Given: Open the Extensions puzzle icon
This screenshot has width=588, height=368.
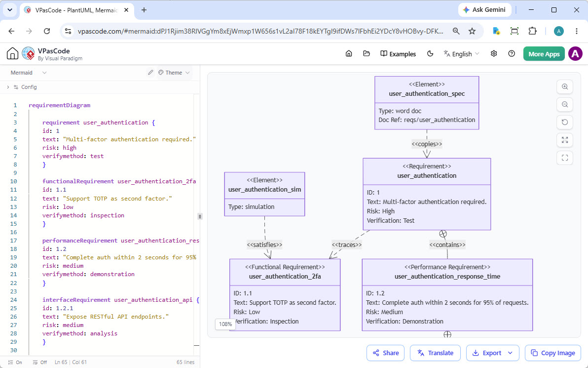Looking at the screenshot, I should coord(532,31).
